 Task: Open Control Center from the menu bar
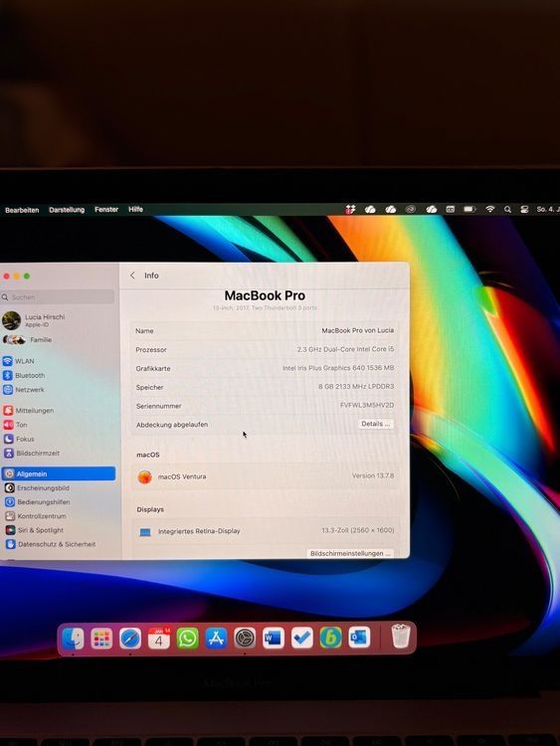coord(524,209)
